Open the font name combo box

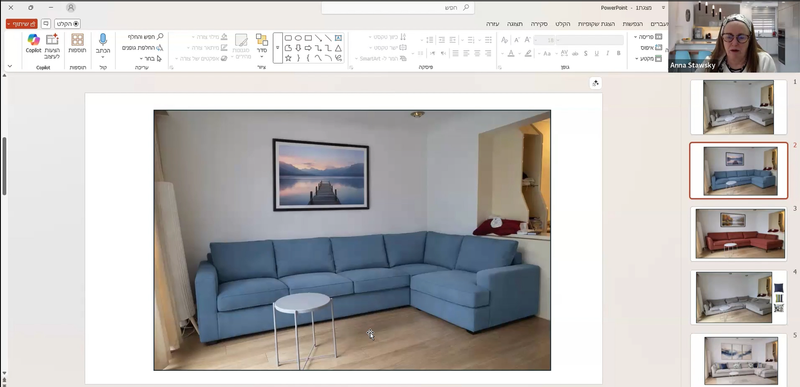pyautogui.click(x=590, y=40)
